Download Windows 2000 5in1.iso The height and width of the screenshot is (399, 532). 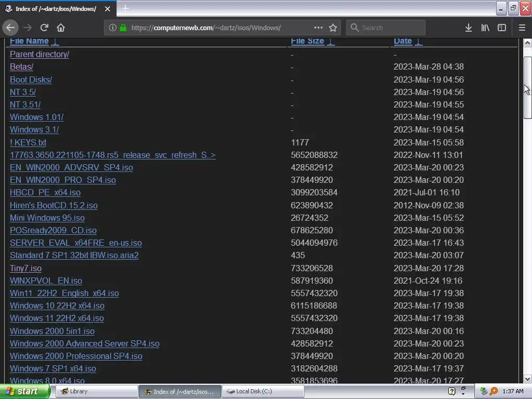pos(52,331)
